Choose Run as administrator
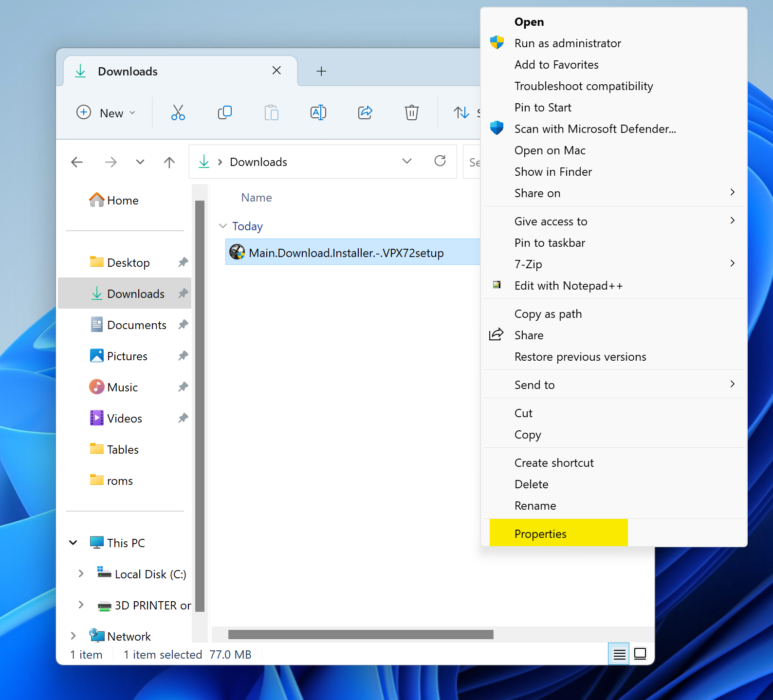Image resolution: width=773 pixels, height=700 pixels. (x=568, y=43)
